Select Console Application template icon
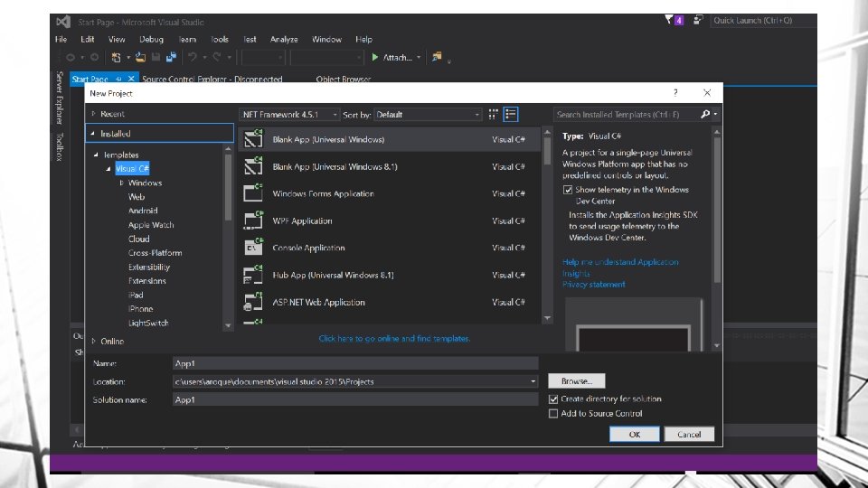The height and width of the screenshot is (488, 868). 253,248
